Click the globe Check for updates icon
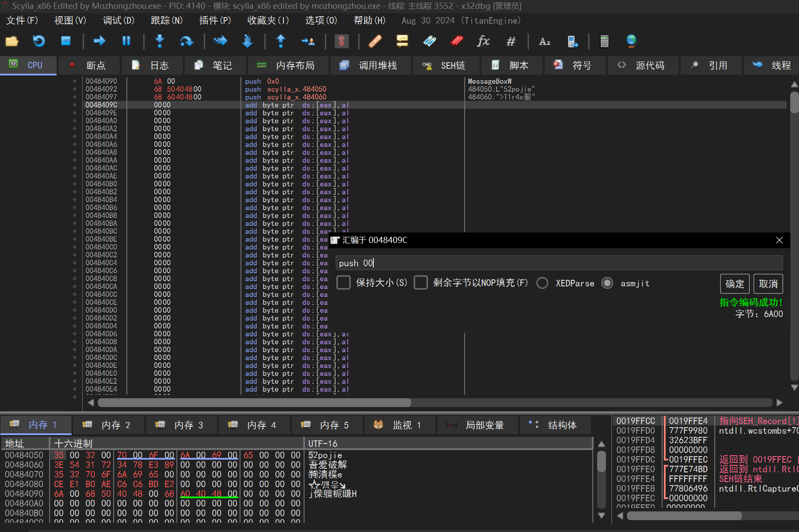Viewport: 799px width, 532px height. (631, 41)
